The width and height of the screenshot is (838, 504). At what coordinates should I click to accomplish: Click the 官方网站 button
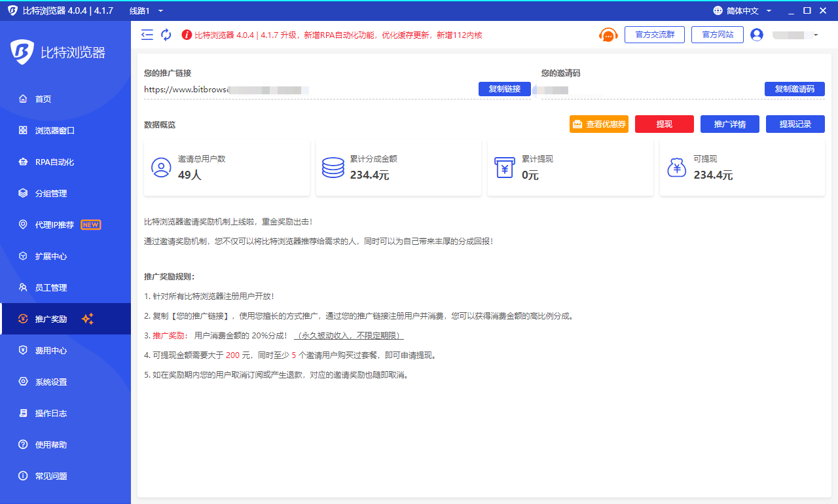pyautogui.click(x=718, y=35)
